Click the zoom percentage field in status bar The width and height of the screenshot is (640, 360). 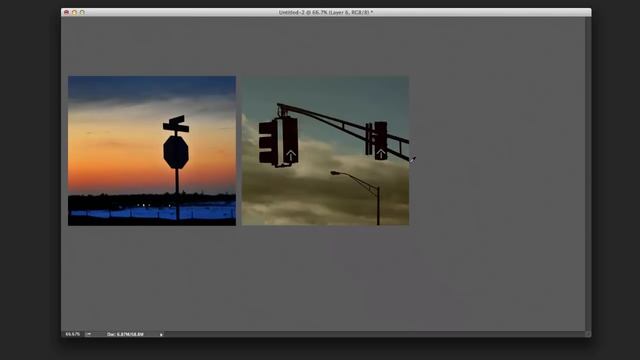pyautogui.click(x=73, y=334)
